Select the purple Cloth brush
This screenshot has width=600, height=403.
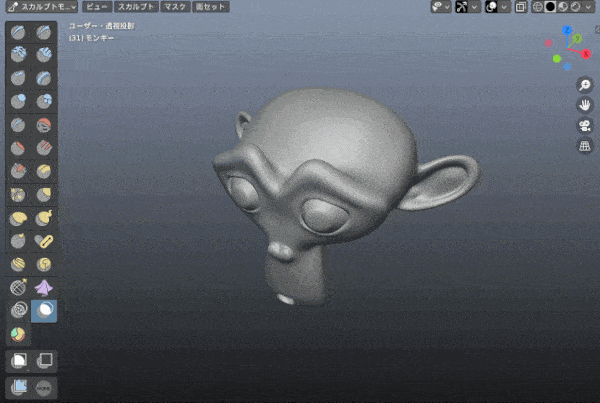coord(44,288)
